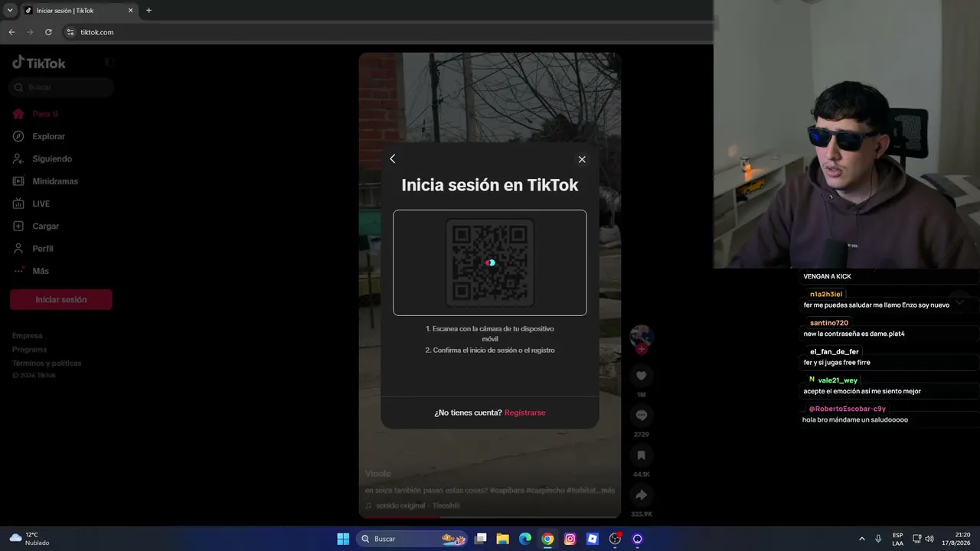Screen dimensions: 980x551
Task: Focus the TikTok Buscar search field
Action: pyautogui.click(x=62, y=87)
